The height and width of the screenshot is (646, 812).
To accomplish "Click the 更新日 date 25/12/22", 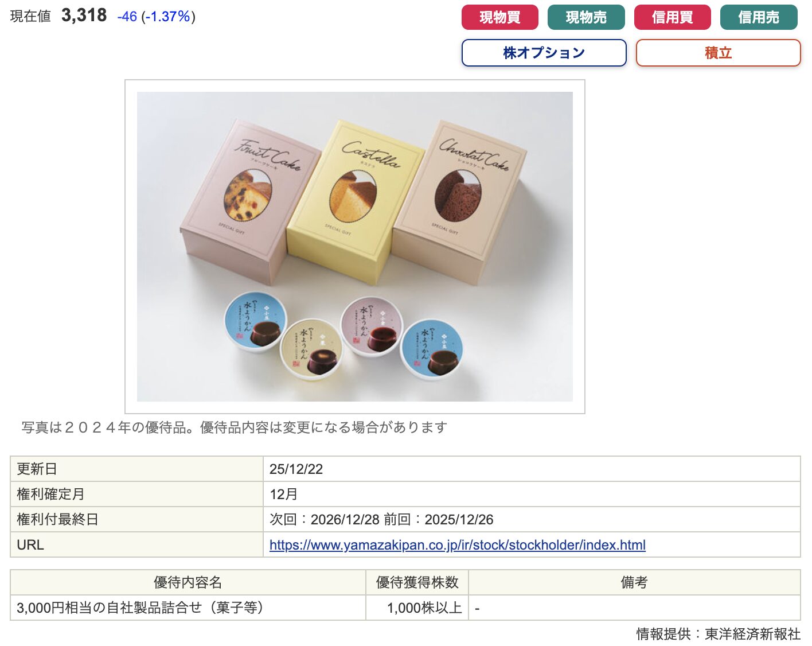I will tap(296, 469).
